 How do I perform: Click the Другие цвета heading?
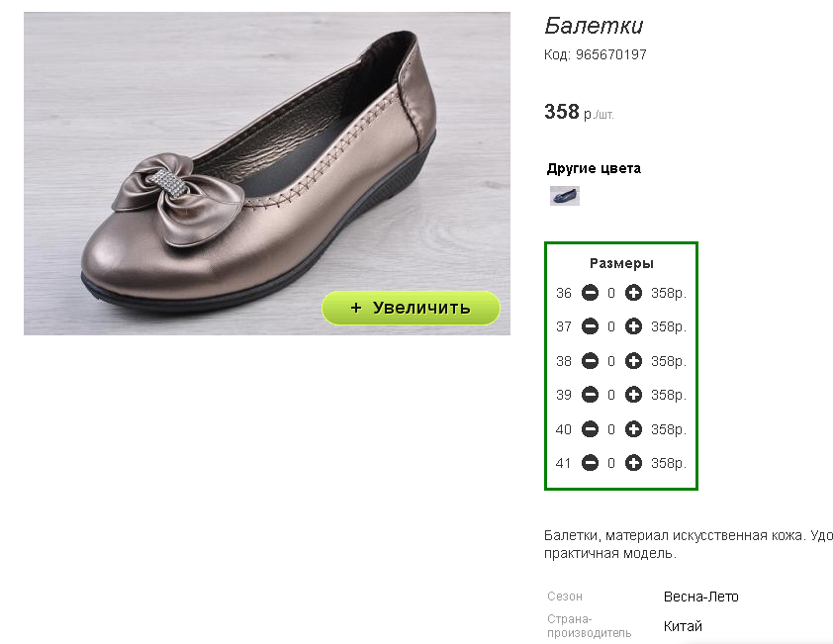[x=594, y=168]
